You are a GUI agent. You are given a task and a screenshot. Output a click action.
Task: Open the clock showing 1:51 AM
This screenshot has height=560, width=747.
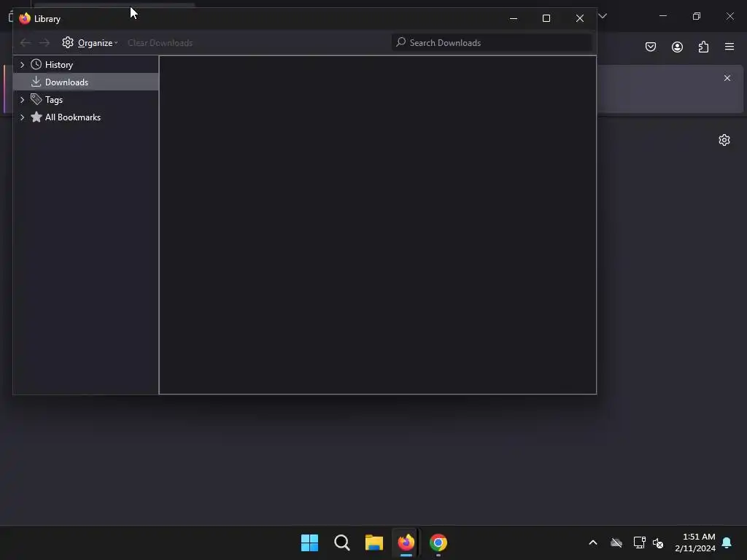[x=695, y=542]
